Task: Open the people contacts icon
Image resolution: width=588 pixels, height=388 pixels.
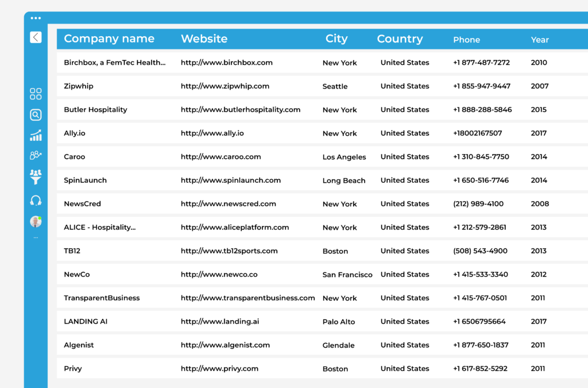Action: tap(36, 155)
